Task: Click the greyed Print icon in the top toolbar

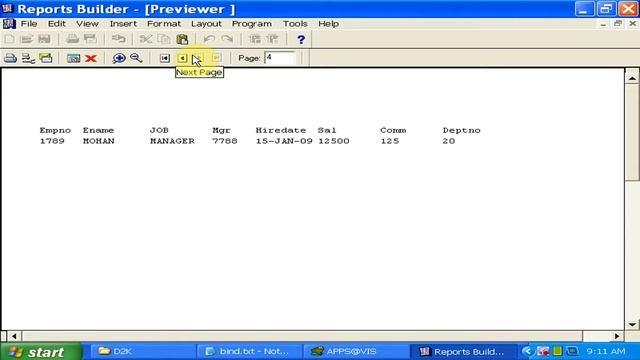Action: 73,39
